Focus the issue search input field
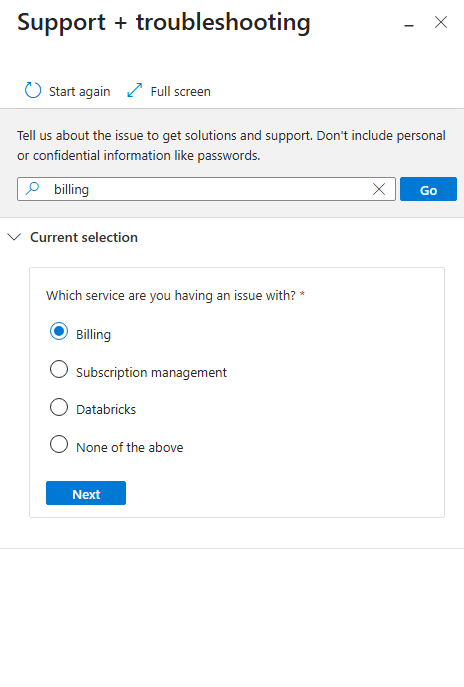Viewport: 464px width, 687px height. pyautogui.click(x=206, y=189)
